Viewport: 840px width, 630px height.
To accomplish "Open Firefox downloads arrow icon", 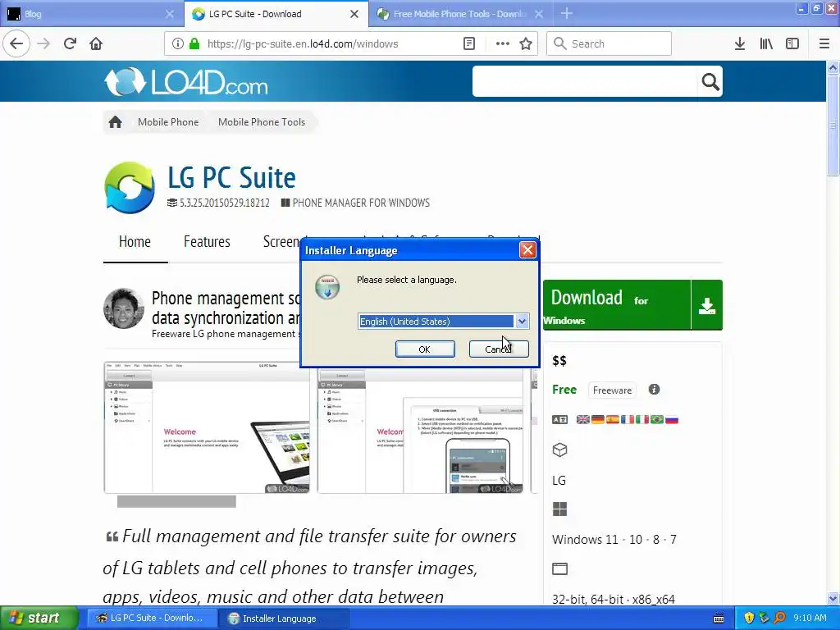I will [x=740, y=43].
